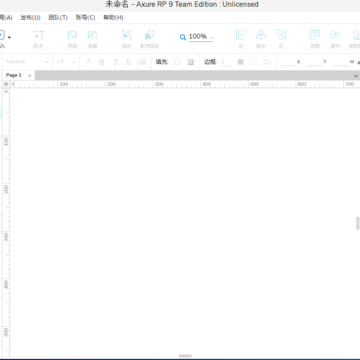Click the bullet list icon
Image resolution: width=360 pixels, height=360 pixels.
tap(142, 62)
